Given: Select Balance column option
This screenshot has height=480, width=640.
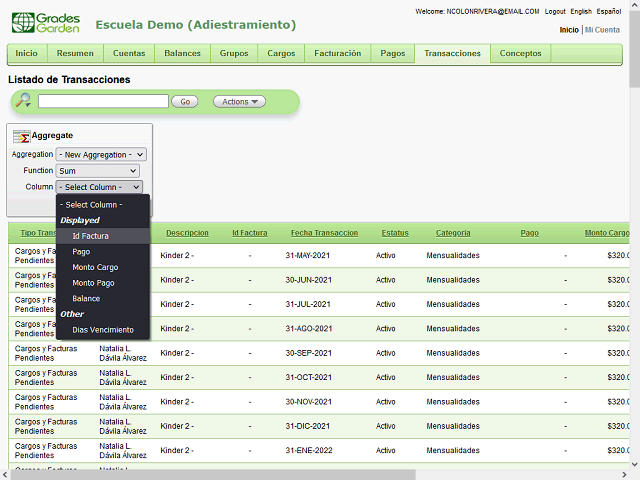Looking at the screenshot, I should 103,298.
